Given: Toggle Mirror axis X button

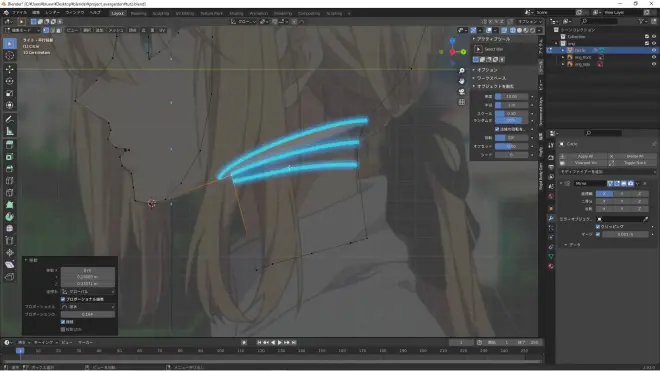Looking at the screenshot, I should [604, 194].
